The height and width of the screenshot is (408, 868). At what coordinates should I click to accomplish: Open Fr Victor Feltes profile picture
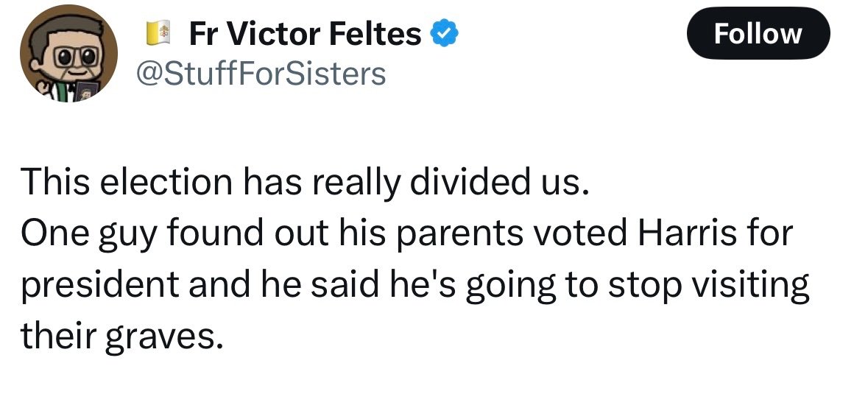tap(68, 56)
